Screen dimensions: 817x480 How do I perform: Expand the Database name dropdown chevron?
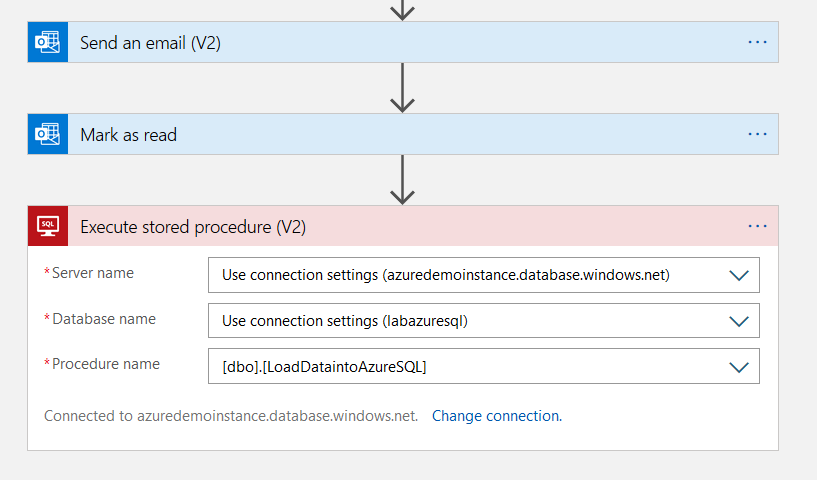[739, 321]
